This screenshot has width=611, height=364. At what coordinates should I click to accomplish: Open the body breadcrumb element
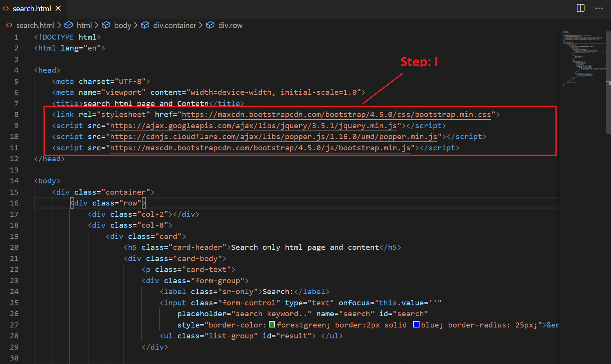tap(122, 25)
